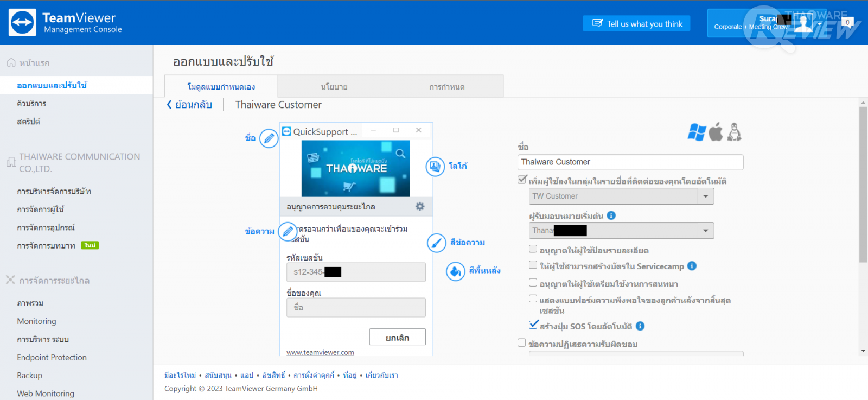
Task: Uncheck the สร้างปุ่ม SOS โดยอัตโนมัติ checkbox
Action: coord(533,325)
